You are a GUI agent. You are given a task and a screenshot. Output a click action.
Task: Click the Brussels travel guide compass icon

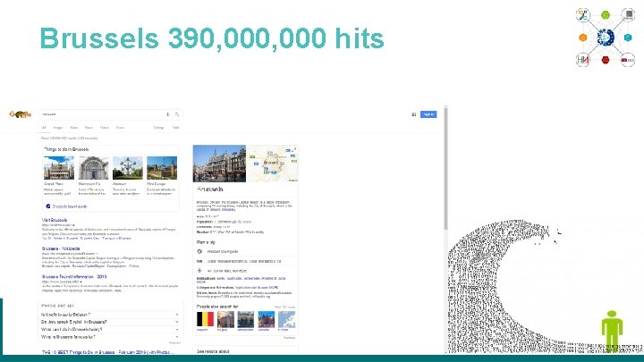coord(48,206)
